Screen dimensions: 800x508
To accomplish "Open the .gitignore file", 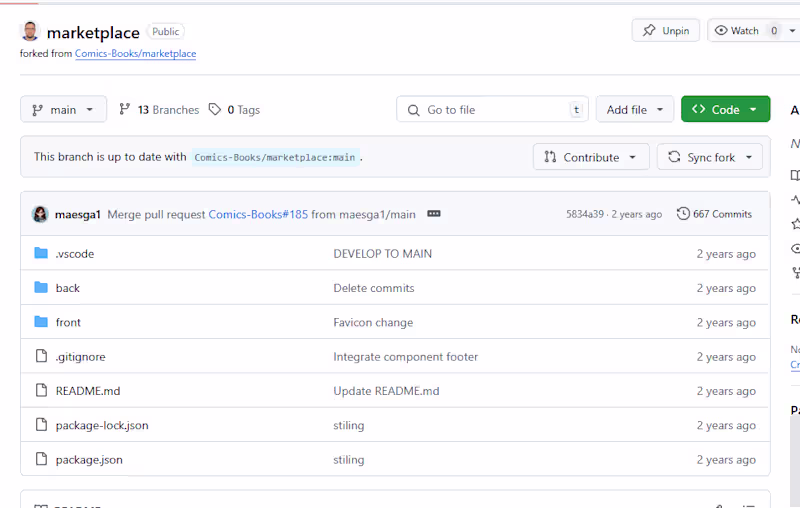I will [x=81, y=357].
